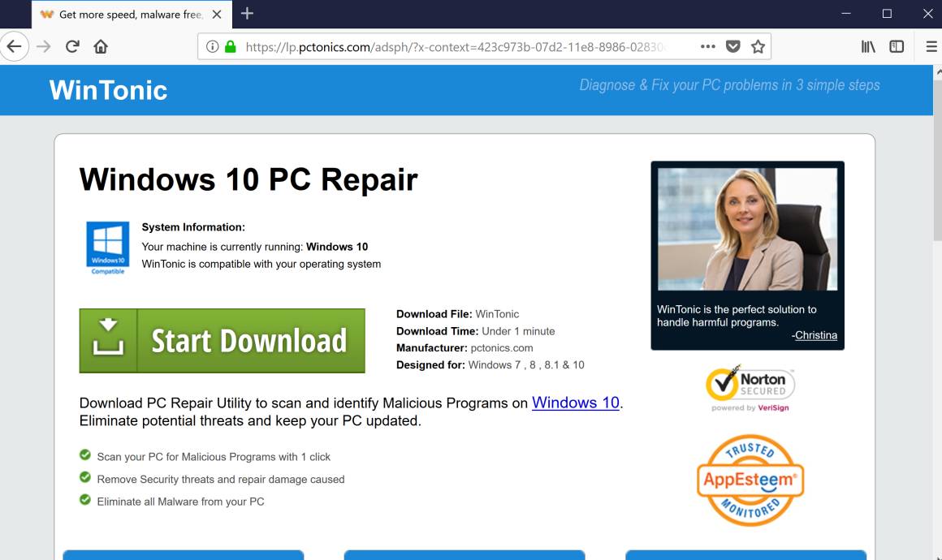Select the 'Get more speed, malware free' tab
Viewport: 942px width, 560px height.
(x=132, y=15)
